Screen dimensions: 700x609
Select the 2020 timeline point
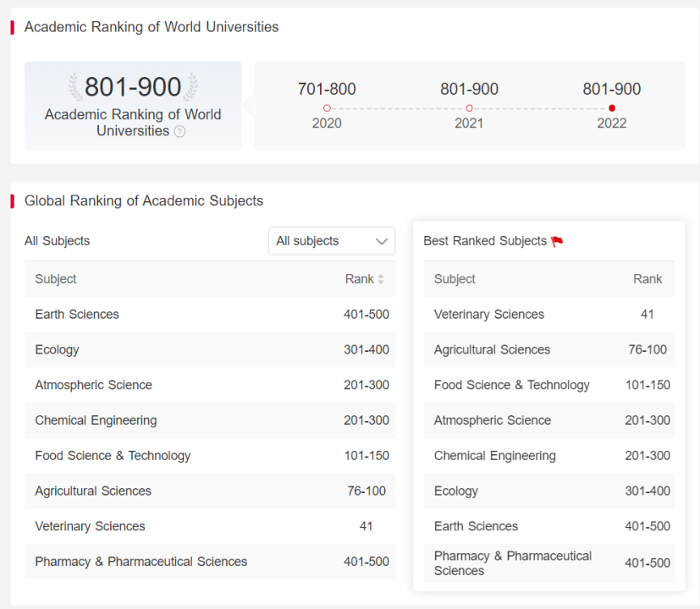[327, 108]
